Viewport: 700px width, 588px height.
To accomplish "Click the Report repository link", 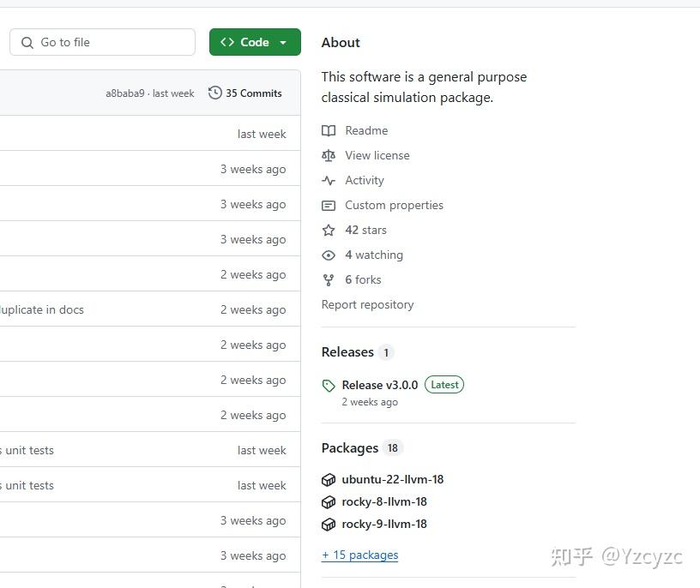I will (367, 304).
